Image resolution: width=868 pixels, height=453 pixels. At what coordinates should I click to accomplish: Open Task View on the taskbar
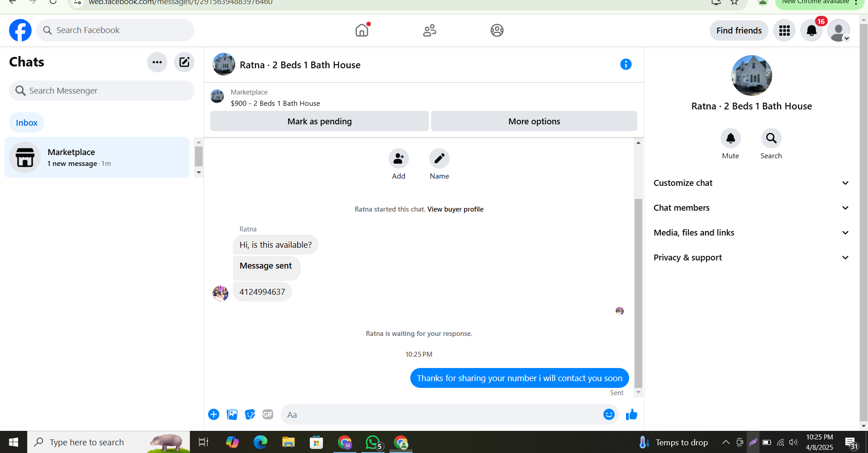(204, 442)
